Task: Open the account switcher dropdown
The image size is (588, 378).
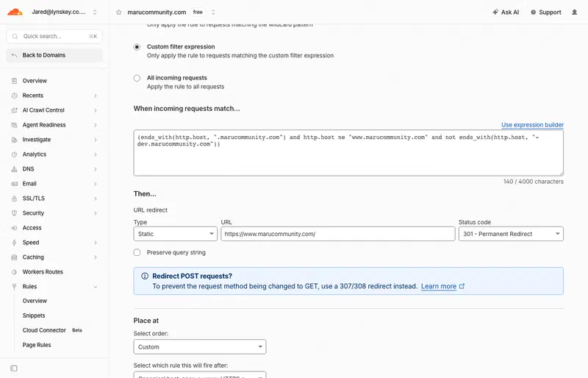Action: (95, 12)
